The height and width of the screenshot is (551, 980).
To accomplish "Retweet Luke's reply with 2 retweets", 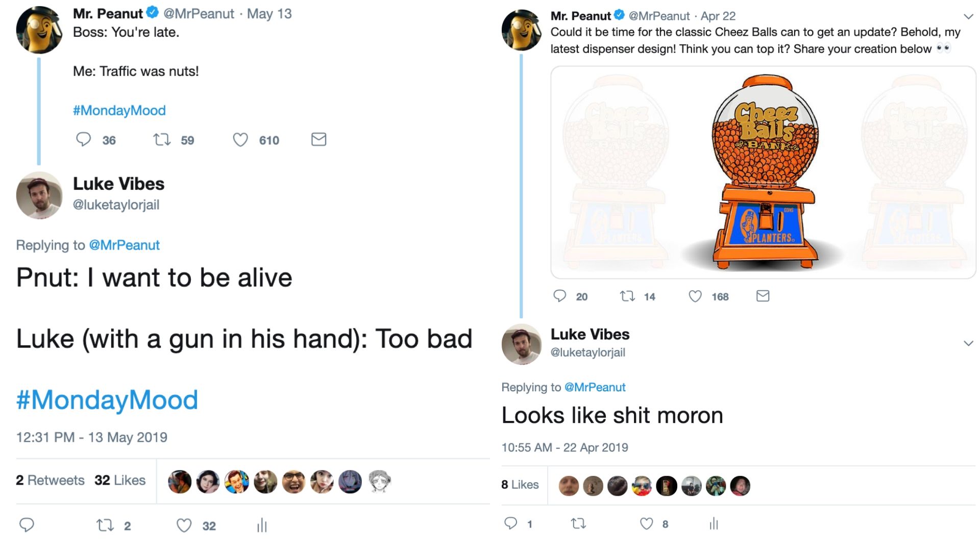I will [x=106, y=525].
